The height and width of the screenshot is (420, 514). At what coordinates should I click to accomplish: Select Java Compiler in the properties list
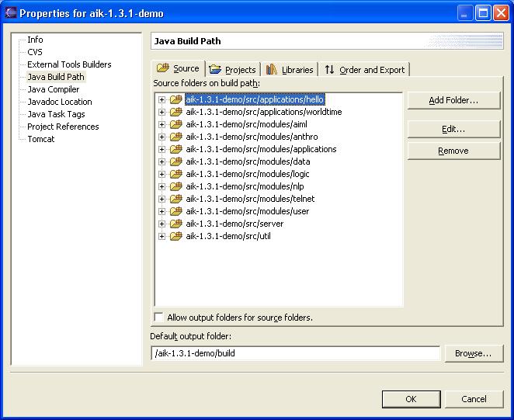[x=53, y=89]
